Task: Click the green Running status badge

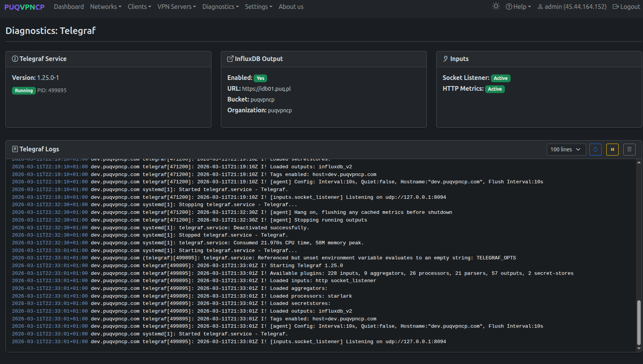Action: point(24,91)
